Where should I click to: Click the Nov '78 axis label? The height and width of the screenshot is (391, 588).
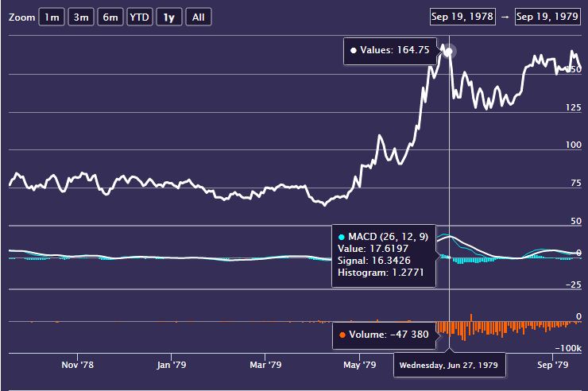tap(77, 366)
